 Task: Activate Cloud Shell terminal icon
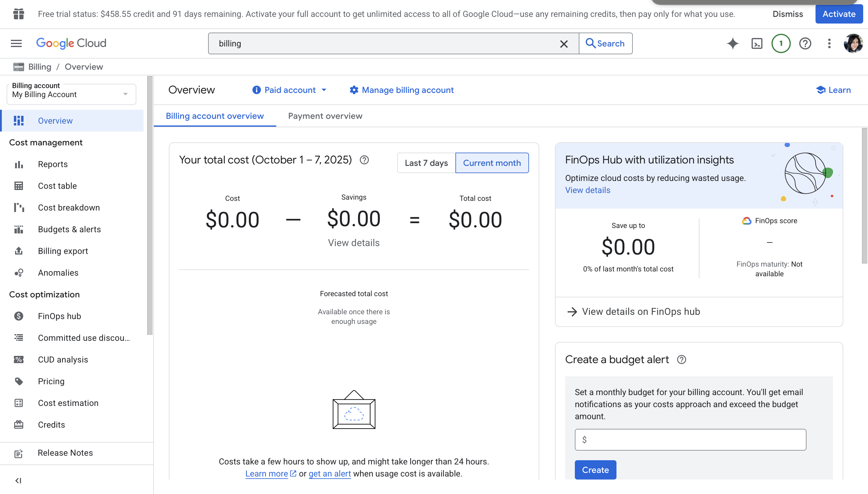[x=757, y=43]
